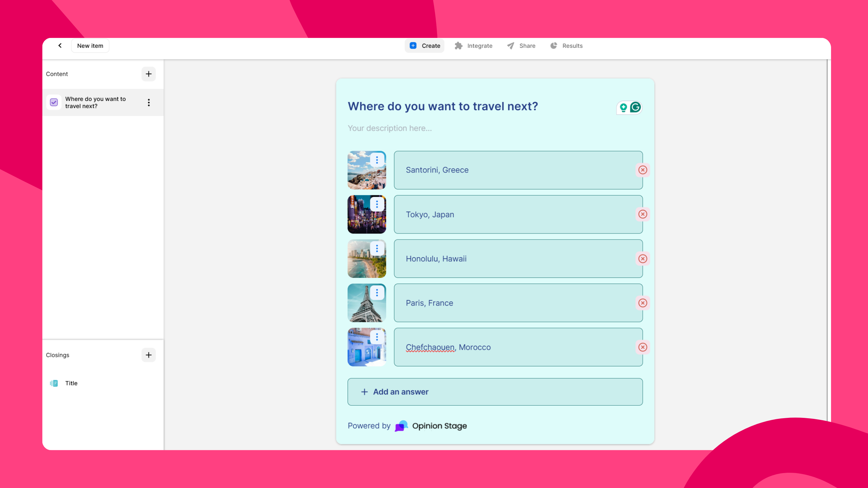Click the description placeholder field
Image resolution: width=868 pixels, height=488 pixels.
tap(390, 128)
